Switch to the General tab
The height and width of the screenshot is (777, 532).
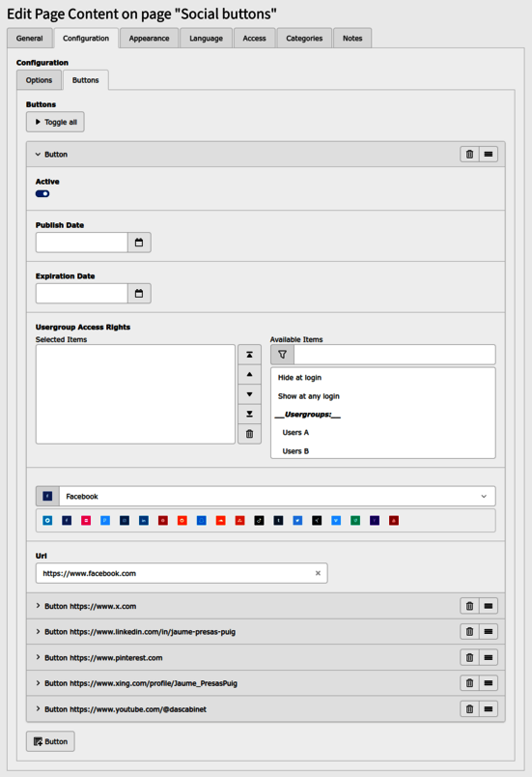(x=30, y=38)
